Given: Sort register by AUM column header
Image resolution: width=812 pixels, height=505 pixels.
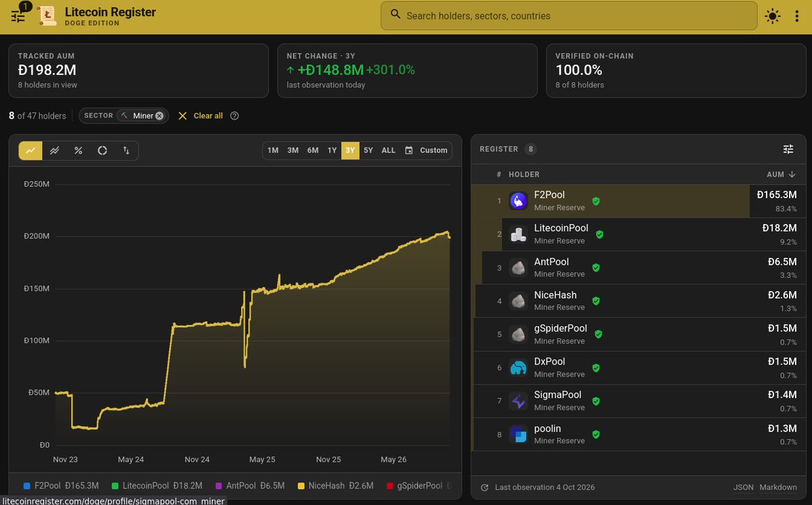Looking at the screenshot, I should 780,175.
